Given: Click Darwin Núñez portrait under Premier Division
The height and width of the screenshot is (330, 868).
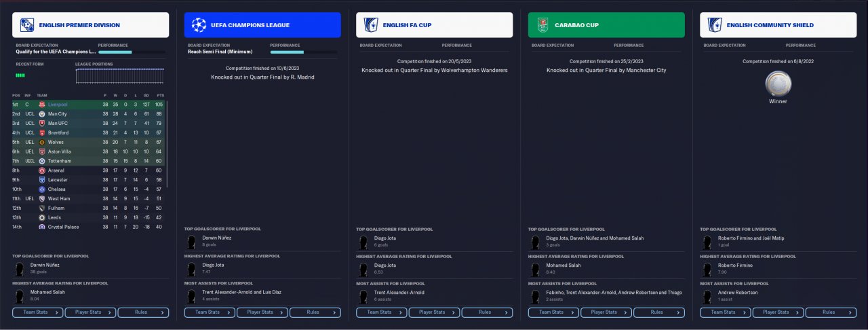Looking at the screenshot, I should point(19,268).
